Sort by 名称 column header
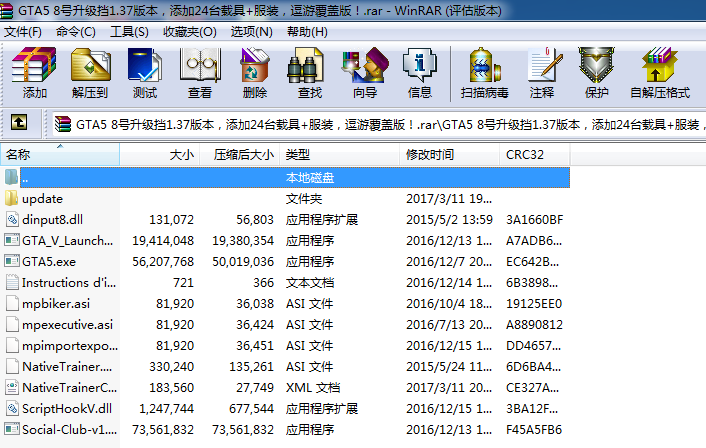The height and width of the screenshot is (448, 706). 60,154
